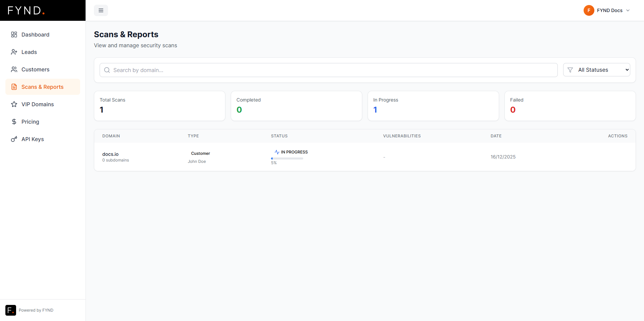This screenshot has height=321, width=644.
Task: Focus the Search by domain input field
Action: click(x=329, y=70)
